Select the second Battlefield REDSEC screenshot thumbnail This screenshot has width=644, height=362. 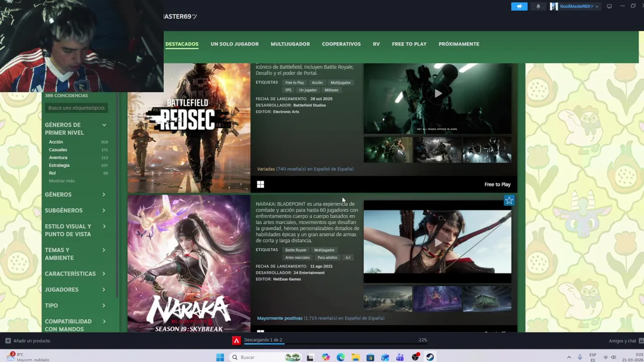(x=437, y=150)
